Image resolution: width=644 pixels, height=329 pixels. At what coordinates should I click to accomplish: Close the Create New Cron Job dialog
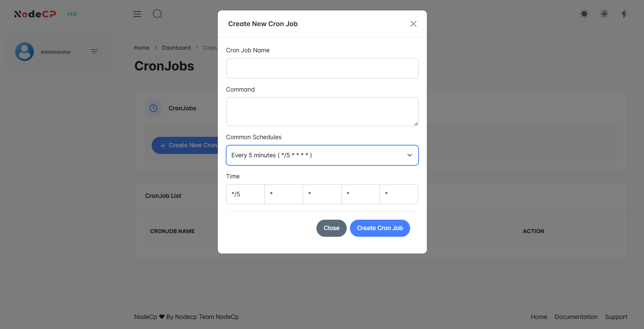pyautogui.click(x=413, y=24)
